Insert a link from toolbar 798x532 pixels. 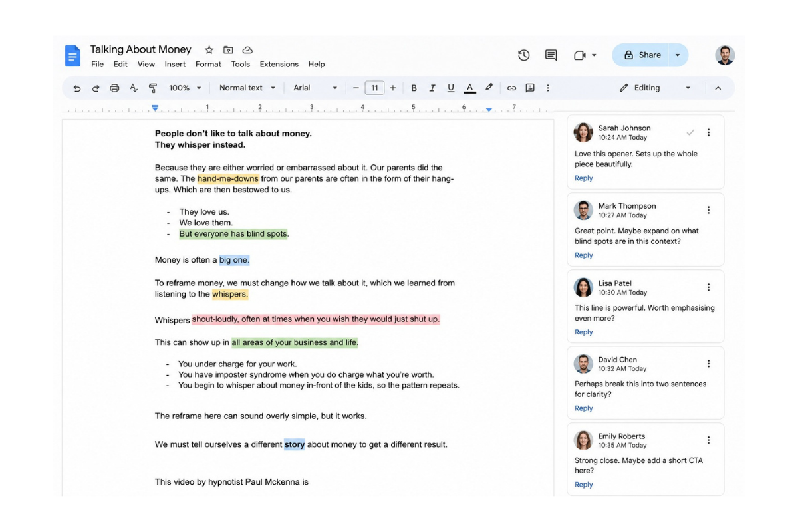(511, 88)
